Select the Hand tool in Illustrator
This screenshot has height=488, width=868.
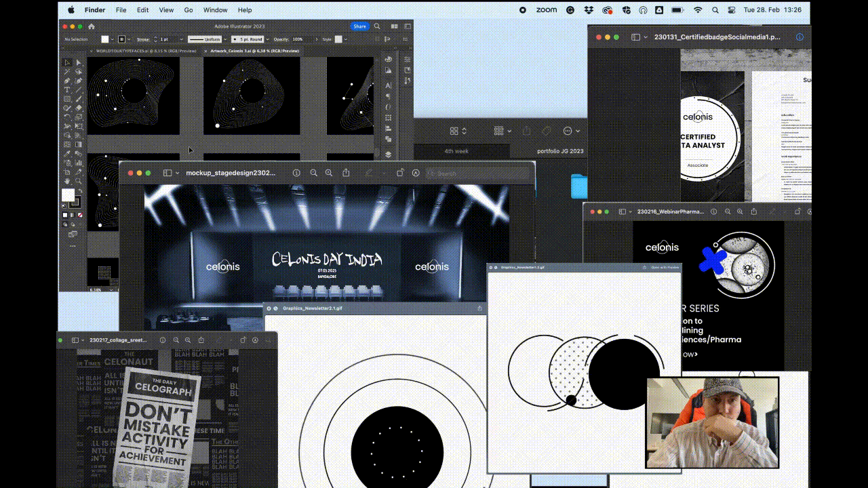(67, 180)
